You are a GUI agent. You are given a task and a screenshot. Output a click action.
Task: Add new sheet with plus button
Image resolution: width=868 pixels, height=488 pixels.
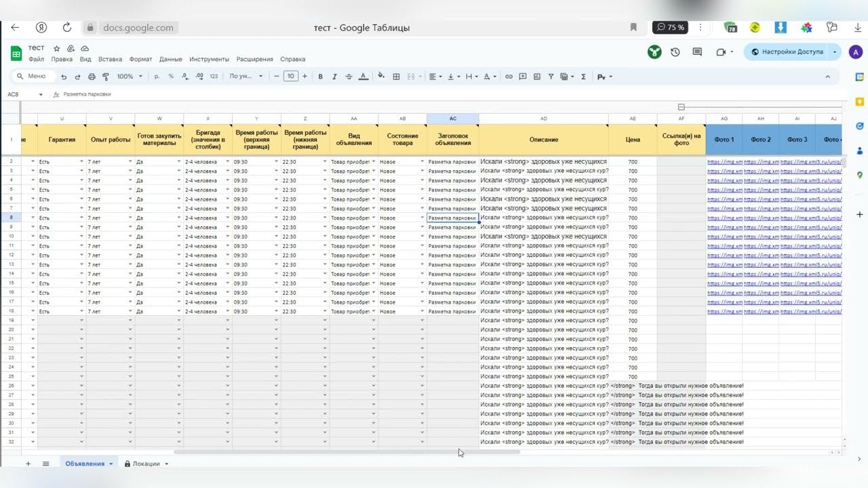28,464
